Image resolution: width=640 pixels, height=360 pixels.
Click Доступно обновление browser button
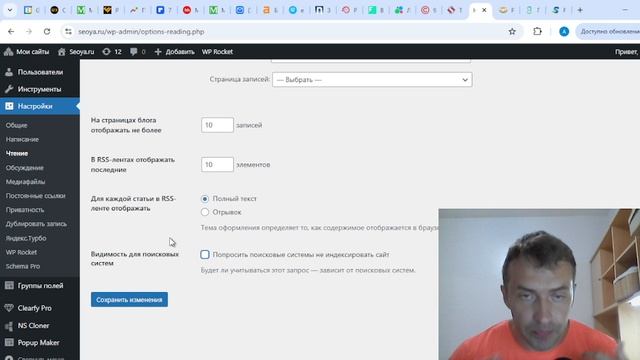[608, 31]
